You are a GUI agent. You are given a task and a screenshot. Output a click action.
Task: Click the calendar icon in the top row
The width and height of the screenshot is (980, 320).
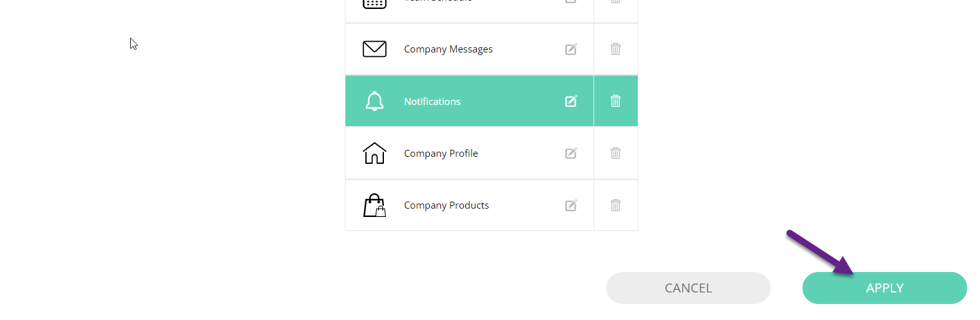(374, 3)
